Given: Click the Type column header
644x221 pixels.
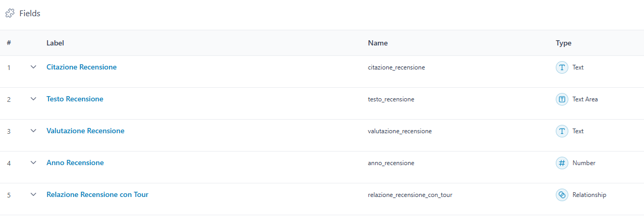Looking at the screenshot, I should 564,43.
